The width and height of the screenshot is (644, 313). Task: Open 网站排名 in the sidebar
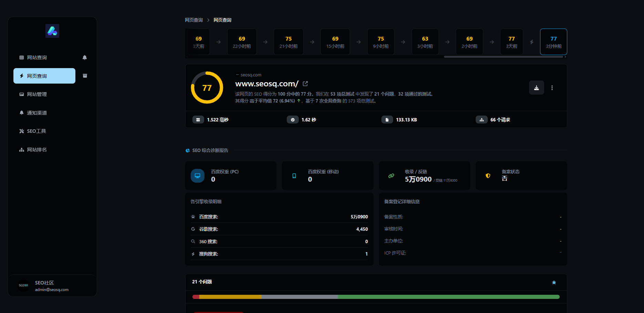[37, 150]
